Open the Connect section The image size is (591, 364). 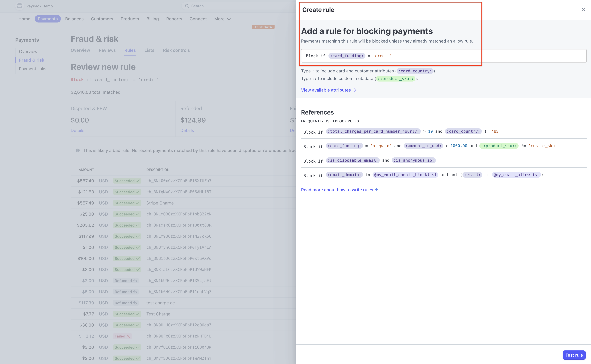click(198, 19)
